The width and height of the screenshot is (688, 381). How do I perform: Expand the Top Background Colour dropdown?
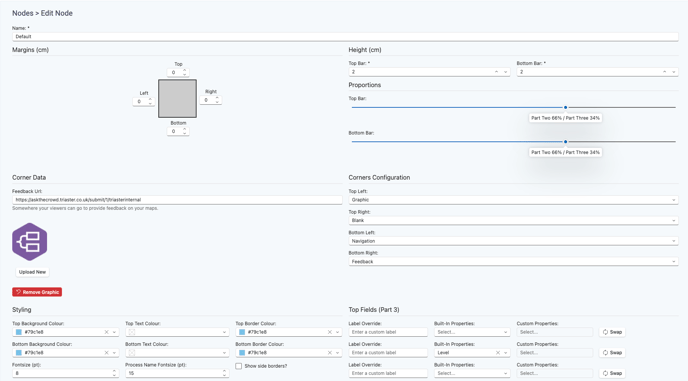[114, 332]
